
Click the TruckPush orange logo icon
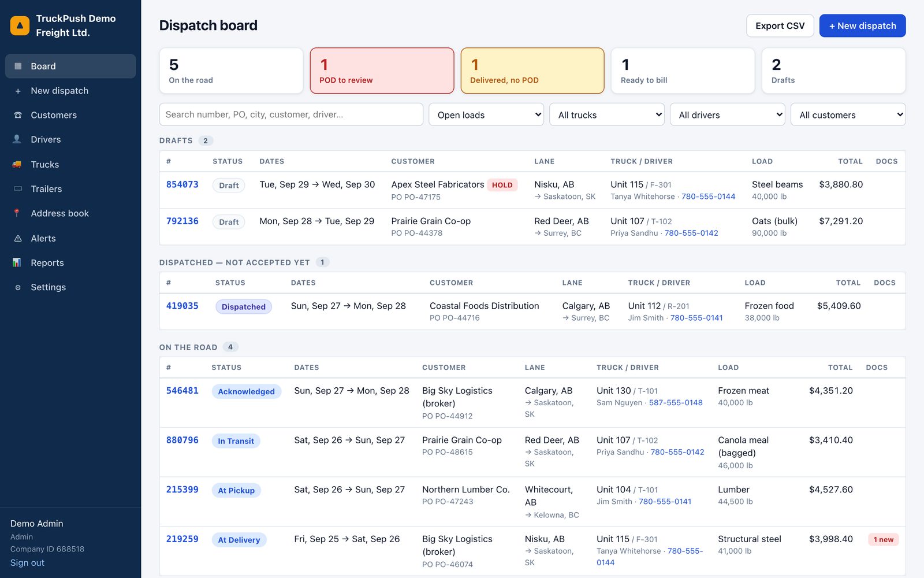[x=20, y=25]
